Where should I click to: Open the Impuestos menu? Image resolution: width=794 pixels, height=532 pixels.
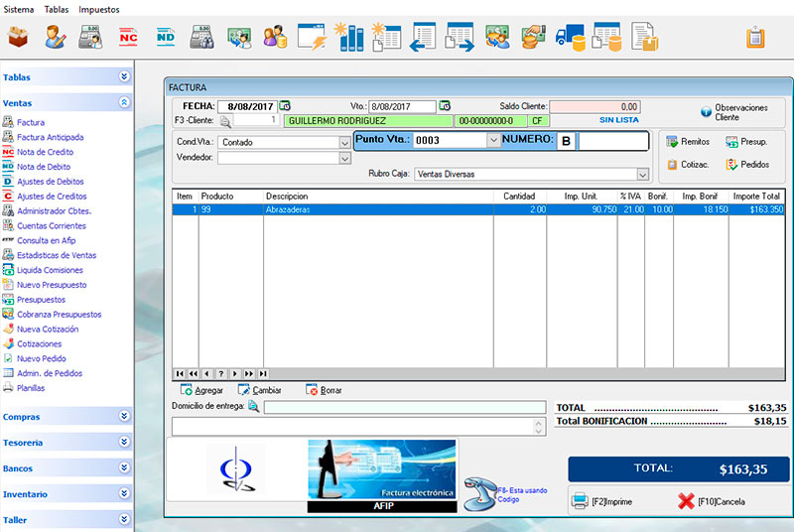pos(99,9)
